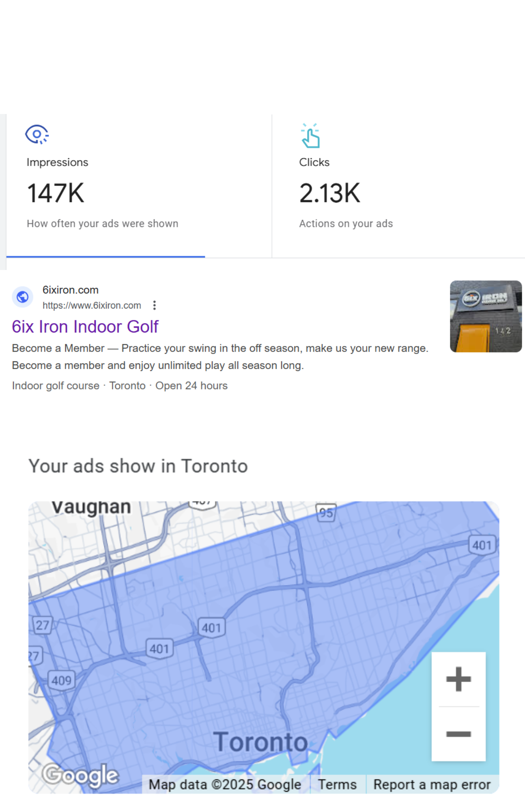Click the Vaughan label on the map

91,508
